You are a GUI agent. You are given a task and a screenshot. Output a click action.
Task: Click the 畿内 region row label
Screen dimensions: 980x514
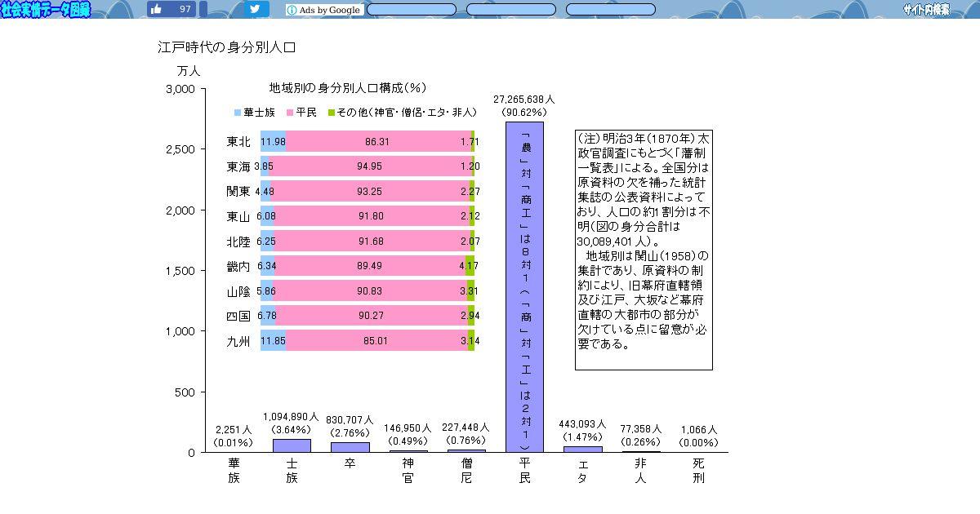[x=238, y=267]
